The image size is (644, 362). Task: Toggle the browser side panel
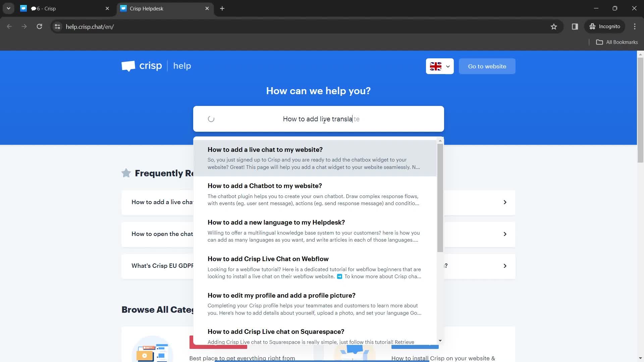(x=575, y=26)
